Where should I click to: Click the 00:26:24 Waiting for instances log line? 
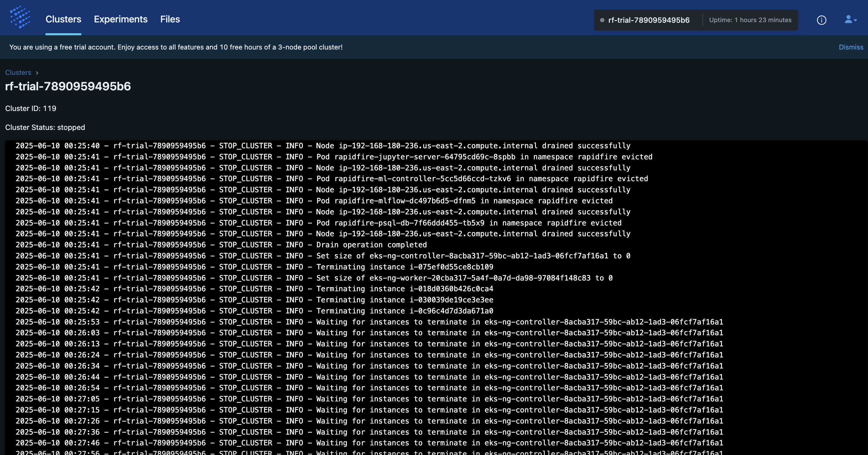(369, 355)
